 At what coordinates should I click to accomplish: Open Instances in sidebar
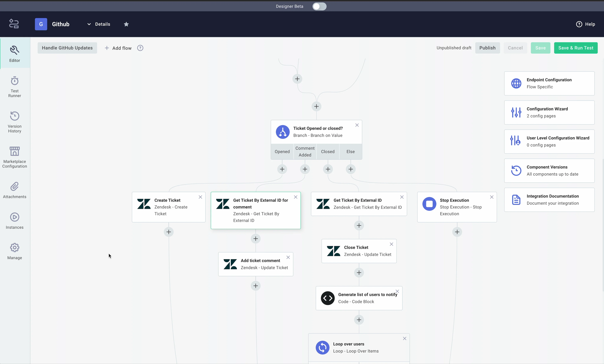coord(15,221)
